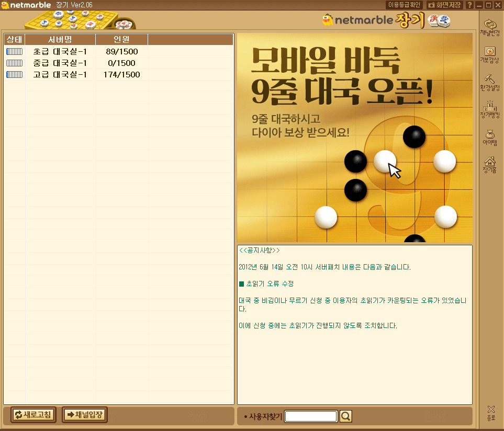
Task: Open 채널변경 channel change icon
Action: click(489, 28)
